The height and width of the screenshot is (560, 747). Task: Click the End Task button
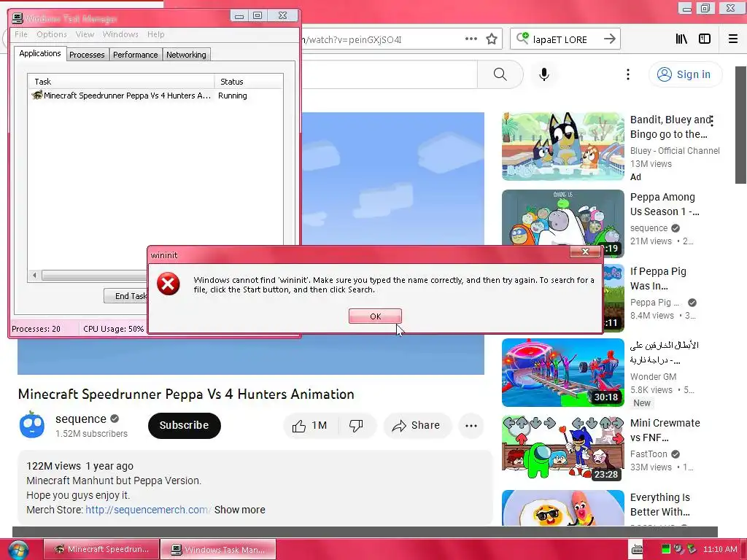(126, 296)
